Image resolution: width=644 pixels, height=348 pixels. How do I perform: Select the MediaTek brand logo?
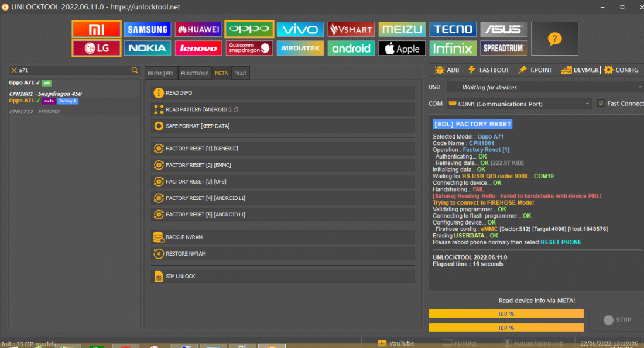coord(300,48)
